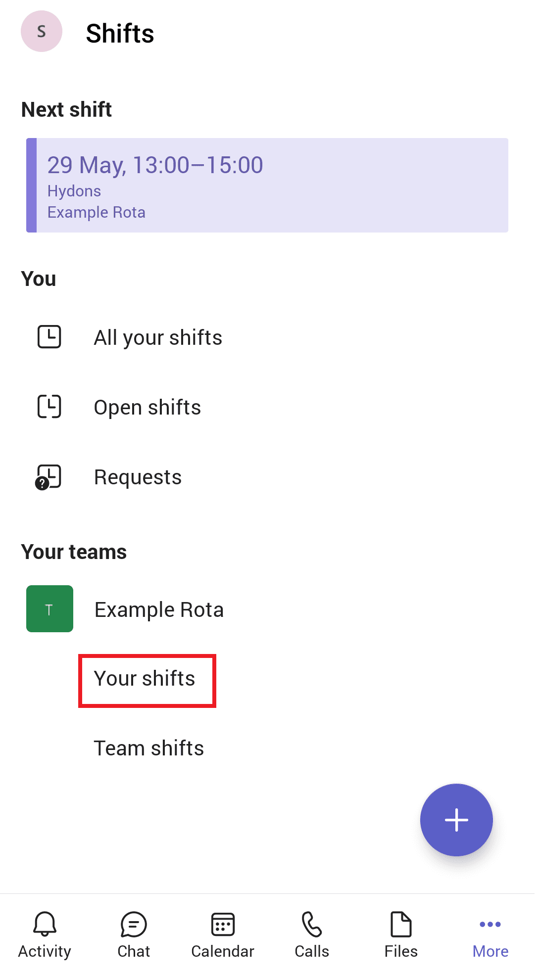This screenshot has height=980, width=540.
Task: Tap the green Example Rota team avatar
Action: 49,609
